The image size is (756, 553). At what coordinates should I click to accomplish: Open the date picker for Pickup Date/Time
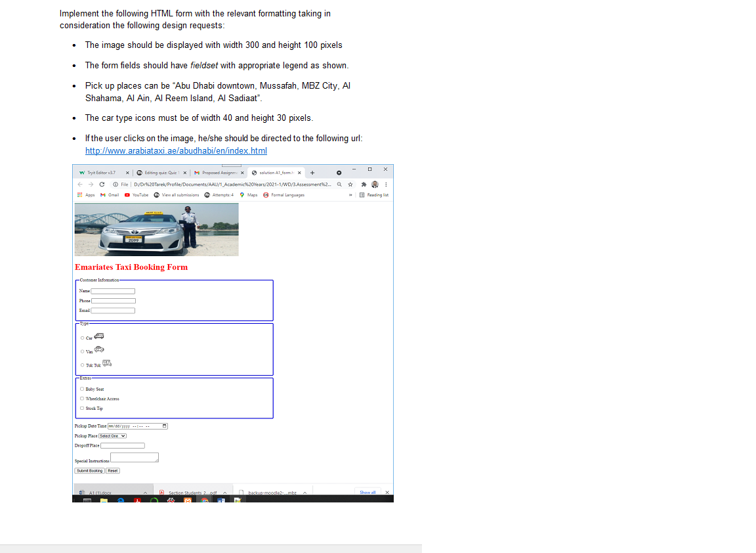coord(165,426)
